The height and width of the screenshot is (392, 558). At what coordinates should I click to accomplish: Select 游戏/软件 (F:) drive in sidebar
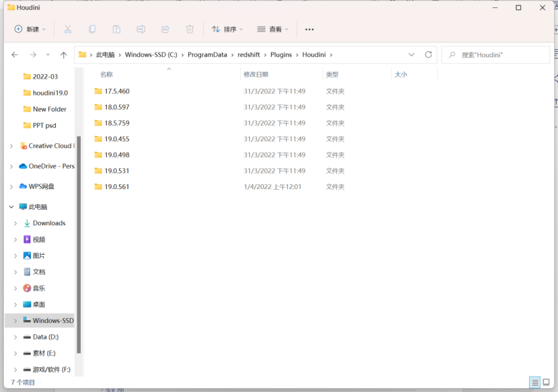click(47, 370)
